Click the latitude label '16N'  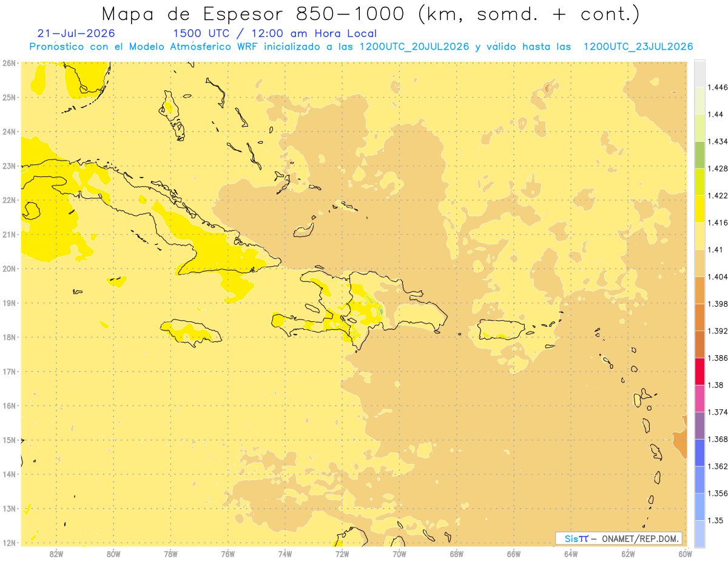click(x=9, y=406)
